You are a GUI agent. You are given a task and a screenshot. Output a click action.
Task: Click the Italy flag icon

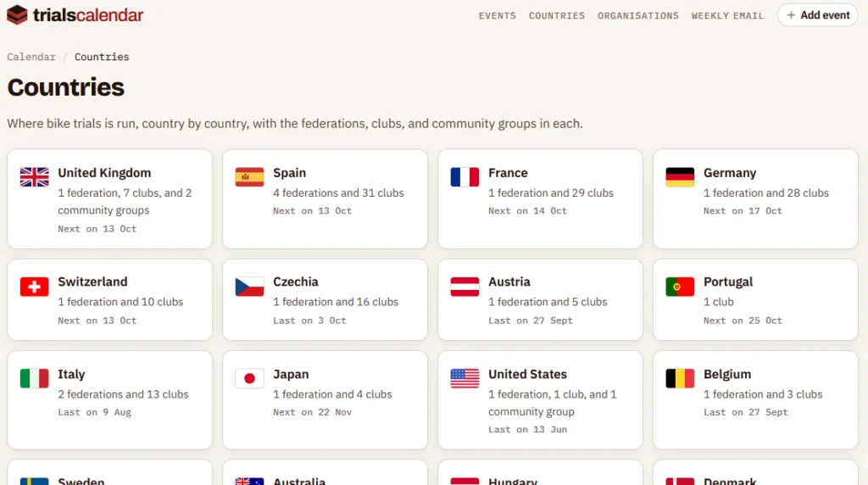coord(34,379)
